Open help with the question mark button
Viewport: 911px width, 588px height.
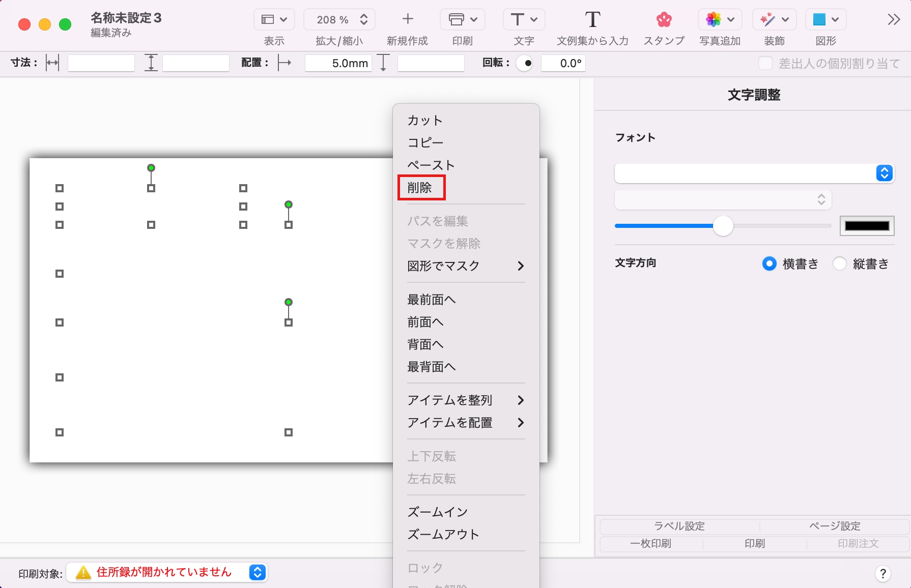(883, 574)
